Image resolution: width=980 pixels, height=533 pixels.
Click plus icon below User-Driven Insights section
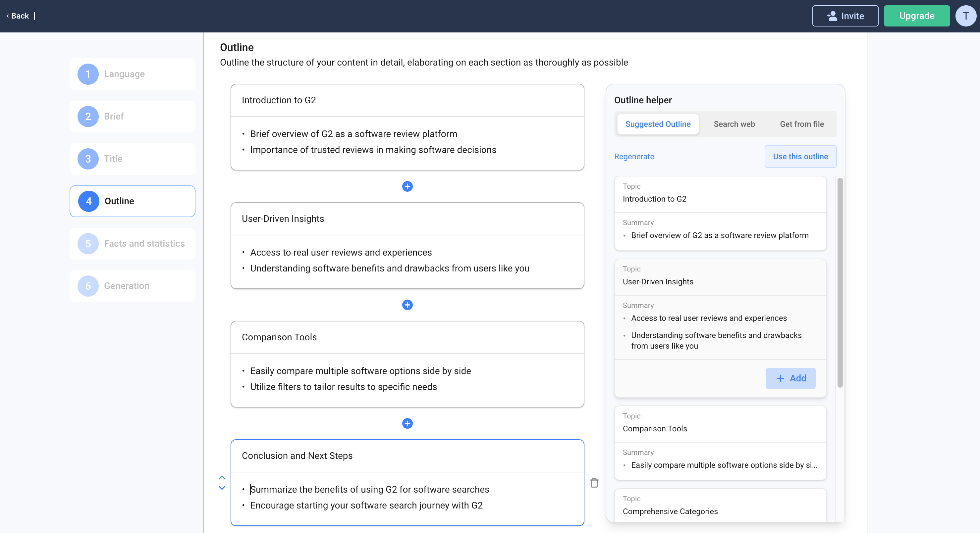(407, 305)
